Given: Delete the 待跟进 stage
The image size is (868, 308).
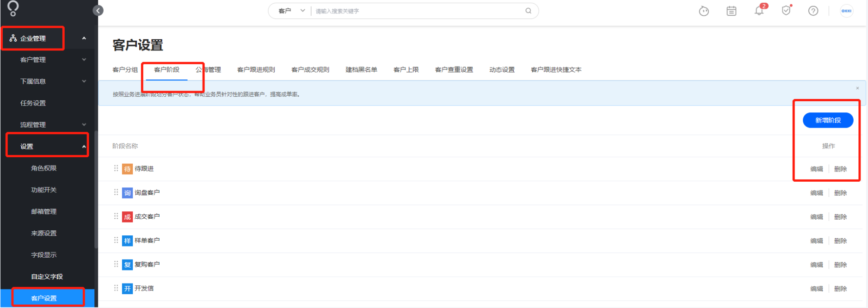Looking at the screenshot, I should tap(840, 169).
